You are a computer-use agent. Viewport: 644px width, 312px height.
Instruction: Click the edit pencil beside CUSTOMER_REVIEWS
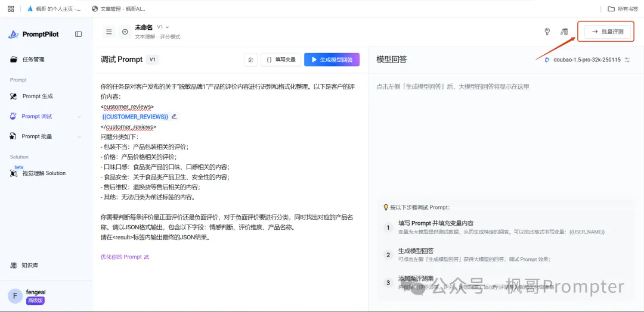[x=174, y=117]
